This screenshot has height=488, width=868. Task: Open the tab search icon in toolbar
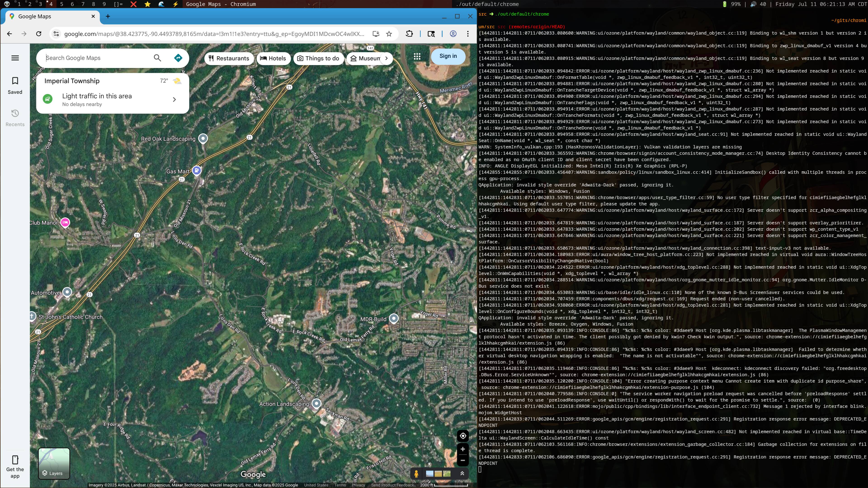(x=431, y=34)
